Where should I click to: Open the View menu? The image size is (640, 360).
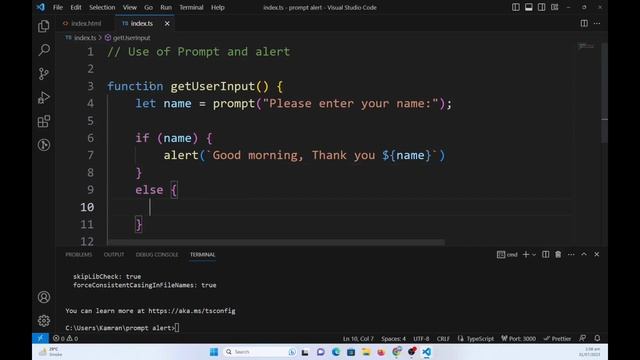[x=130, y=7]
